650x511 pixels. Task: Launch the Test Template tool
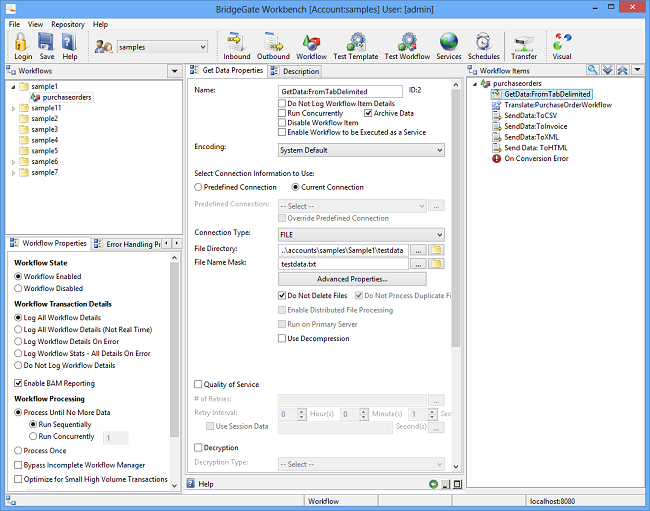point(356,42)
